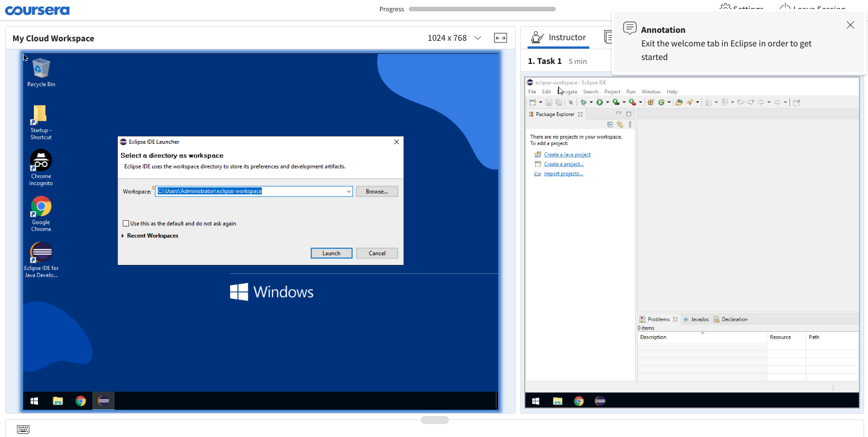Open the Run dropdown arrow in instructor's Eclipse

(607, 102)
